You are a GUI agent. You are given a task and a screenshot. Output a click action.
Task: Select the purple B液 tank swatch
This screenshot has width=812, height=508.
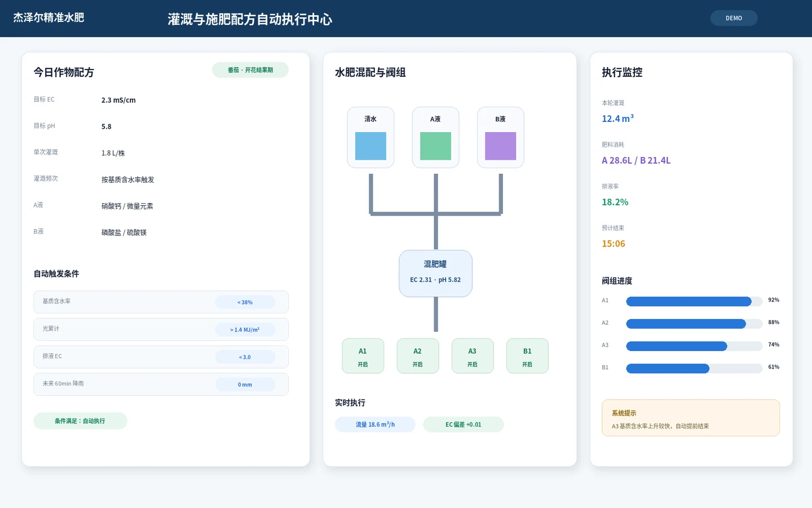click(x=501, y=146)
